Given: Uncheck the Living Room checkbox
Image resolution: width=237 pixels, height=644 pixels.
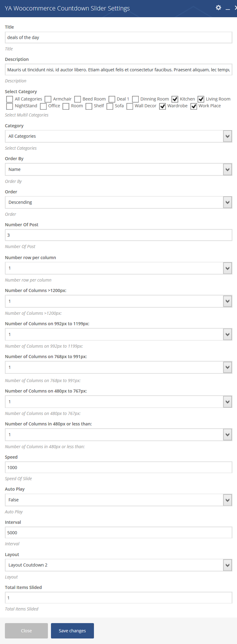Looking at the screenshot, I should click(201, 99).
